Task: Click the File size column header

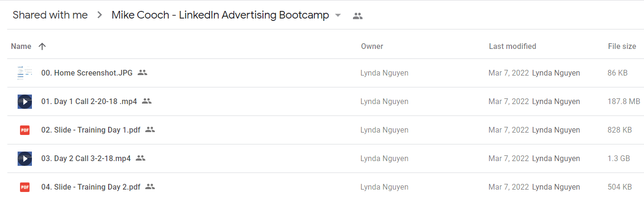Action: tap(622, 46)
